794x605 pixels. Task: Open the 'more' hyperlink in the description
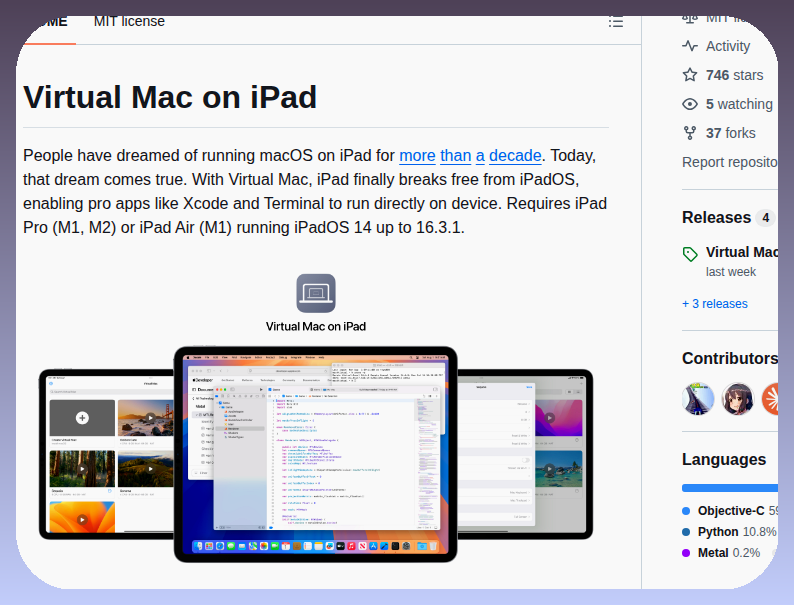[x=417, y=155]
